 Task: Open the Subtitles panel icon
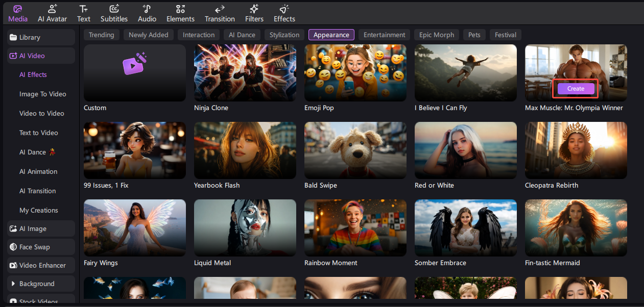(x=114, y=9)
